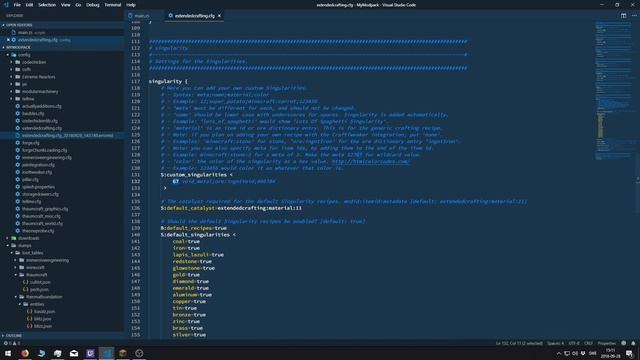Open blitz.json file

click(42, 319)
